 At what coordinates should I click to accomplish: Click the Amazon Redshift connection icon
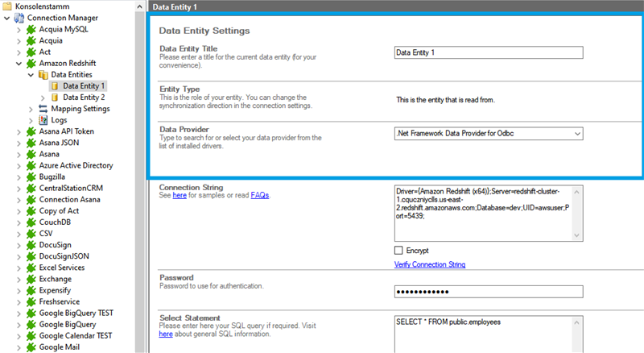tap(31, 63)
